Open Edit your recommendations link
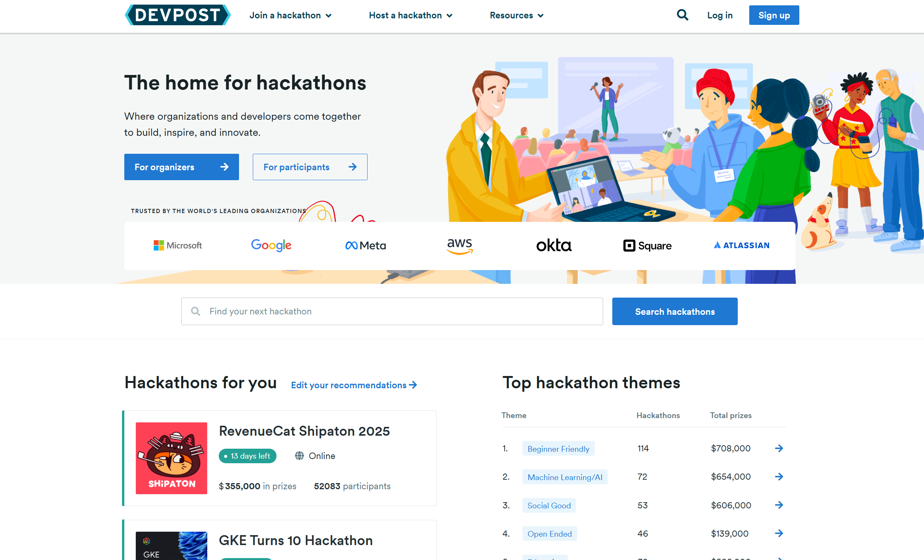924x560 pixels. point(354,385)
